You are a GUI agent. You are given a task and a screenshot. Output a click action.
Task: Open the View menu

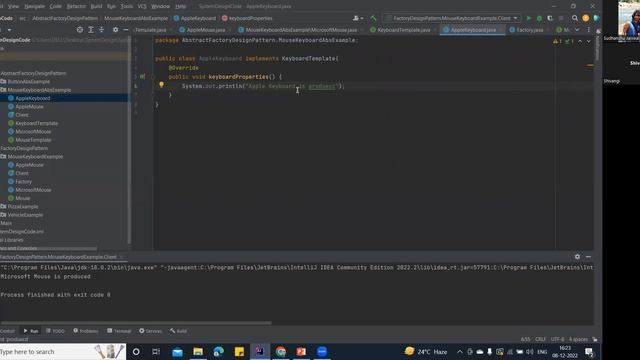[x=13, y=6]
